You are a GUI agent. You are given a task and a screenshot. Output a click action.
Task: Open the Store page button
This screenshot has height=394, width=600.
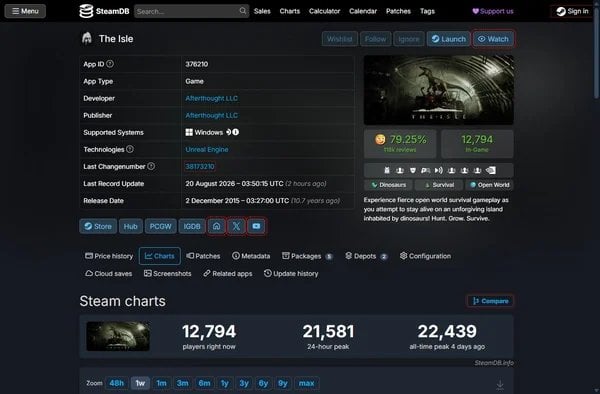pyautogui.click(x=98, y=226)
